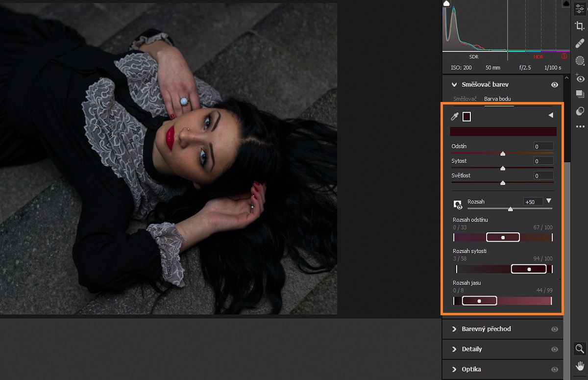Click the woman's photo in preview
The height and width of the screenshot is (380, 588).
click(x=169, y=158)
